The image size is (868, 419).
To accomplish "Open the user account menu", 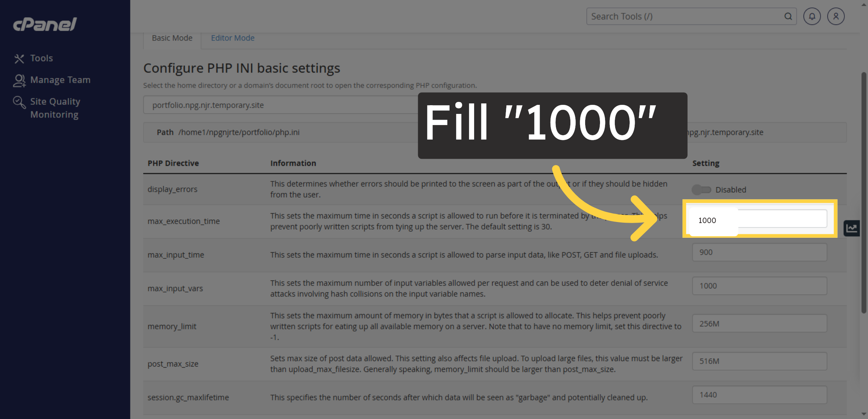I will (x=836, y=17).
